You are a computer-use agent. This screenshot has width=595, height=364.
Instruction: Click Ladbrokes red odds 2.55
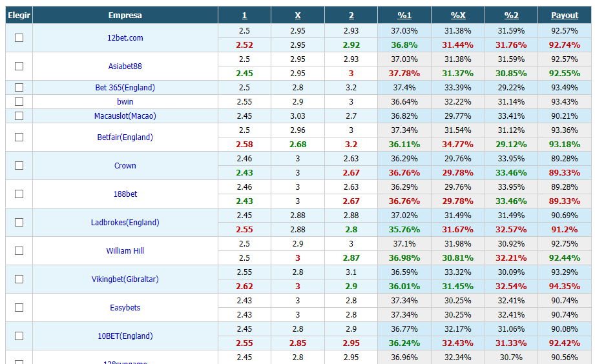click(x=244, y=229)
